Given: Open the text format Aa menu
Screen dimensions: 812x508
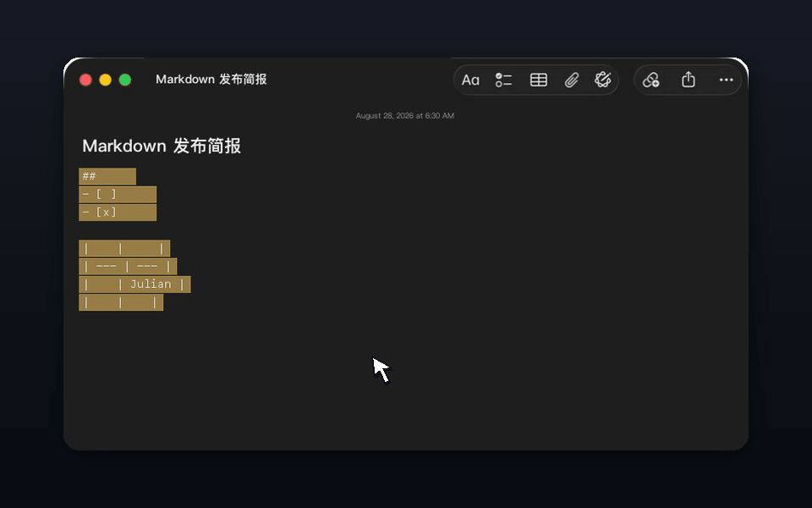Looking at the screenshot, I should pos(470,80).
